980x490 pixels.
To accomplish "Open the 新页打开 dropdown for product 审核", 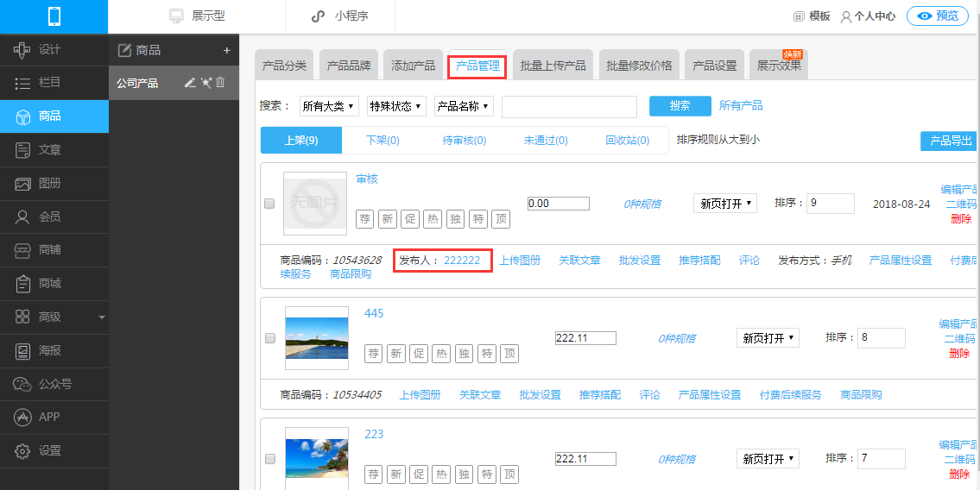I will [x=725, y=204].
